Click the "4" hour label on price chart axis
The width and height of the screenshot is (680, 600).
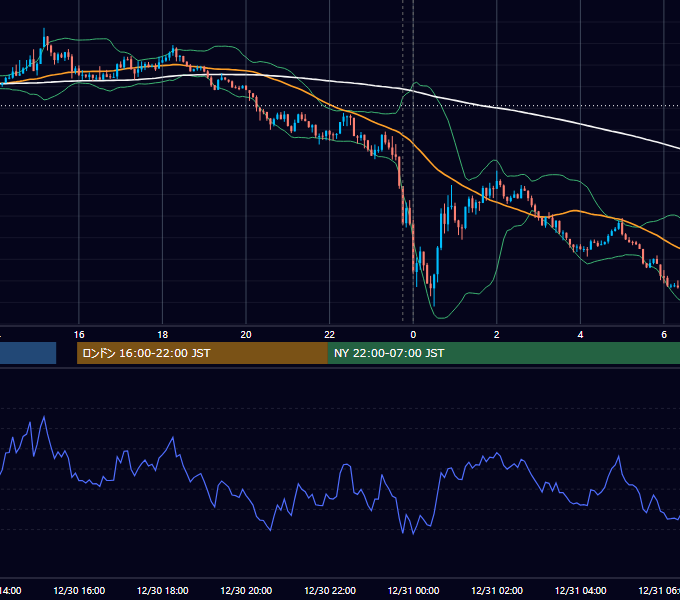[x=580, y=334]
